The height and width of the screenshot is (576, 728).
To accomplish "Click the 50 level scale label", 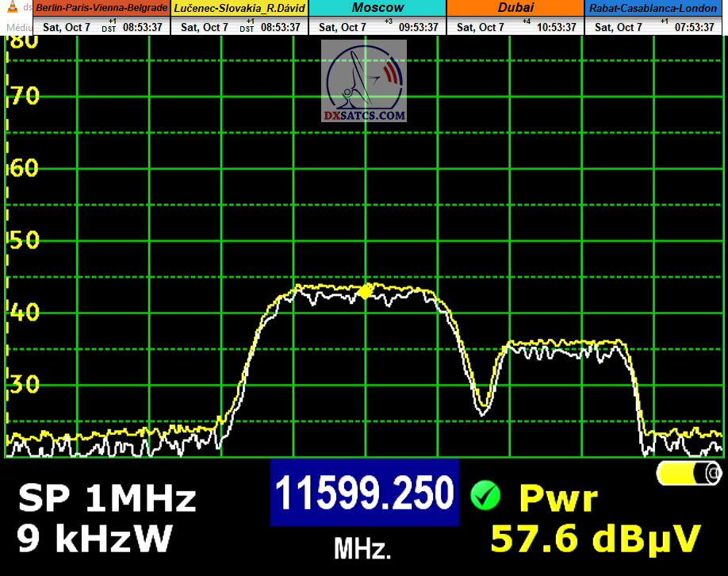I will [x=22, y=241].
